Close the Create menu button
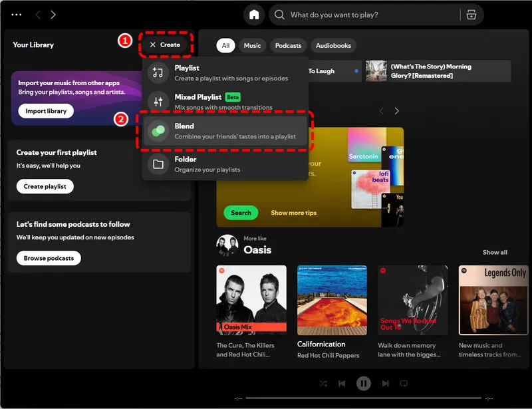Image resolution: width=532 pixels, height=409 pixels. coord(165,45)
